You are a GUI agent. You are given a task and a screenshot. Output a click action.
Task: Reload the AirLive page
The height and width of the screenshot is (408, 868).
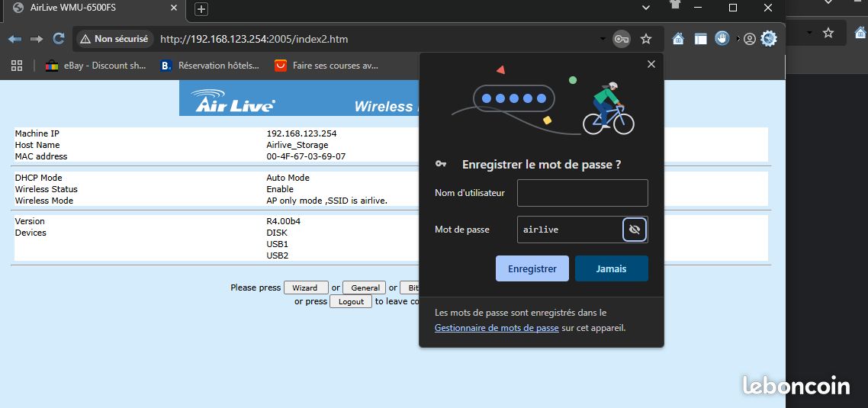(58, 39)
